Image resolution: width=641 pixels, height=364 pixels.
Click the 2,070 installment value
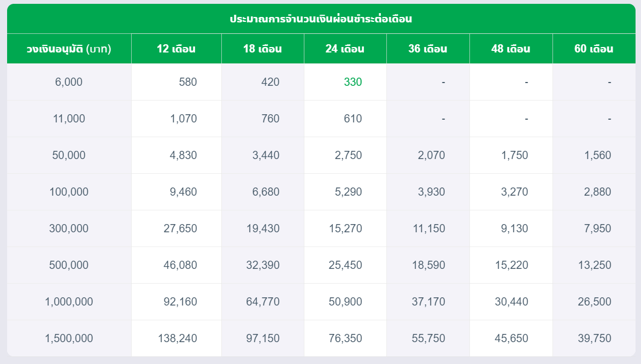click(431, 155)
